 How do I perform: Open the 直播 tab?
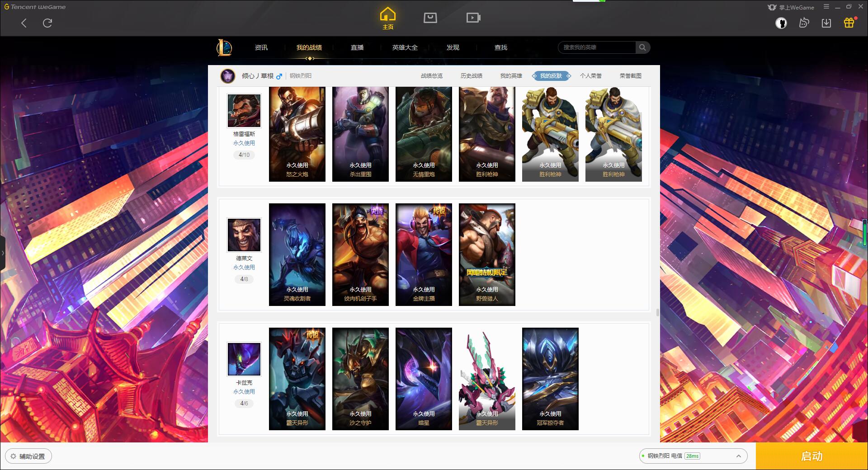click(357, 47)
